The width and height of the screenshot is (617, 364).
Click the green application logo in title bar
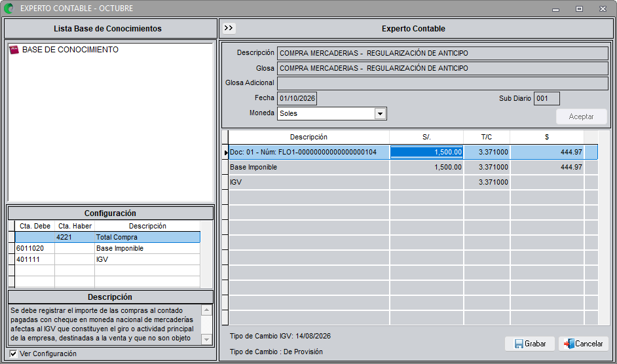(x=9, y=9)
